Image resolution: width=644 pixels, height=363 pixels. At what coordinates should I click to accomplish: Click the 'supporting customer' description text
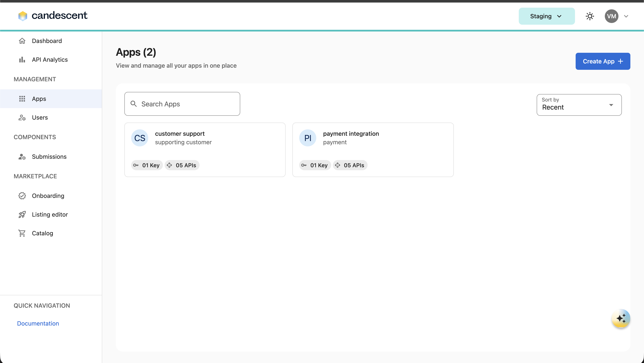[183, 142]
